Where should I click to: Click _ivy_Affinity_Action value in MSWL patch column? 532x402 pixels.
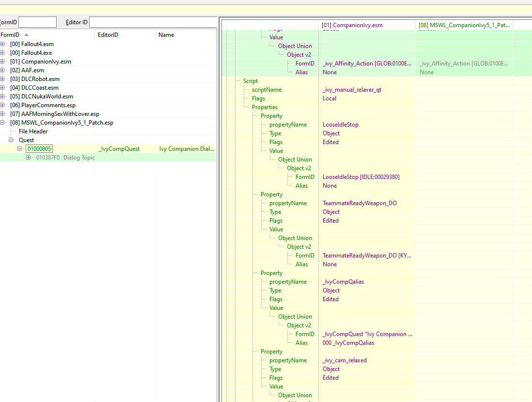pos(464,64)
